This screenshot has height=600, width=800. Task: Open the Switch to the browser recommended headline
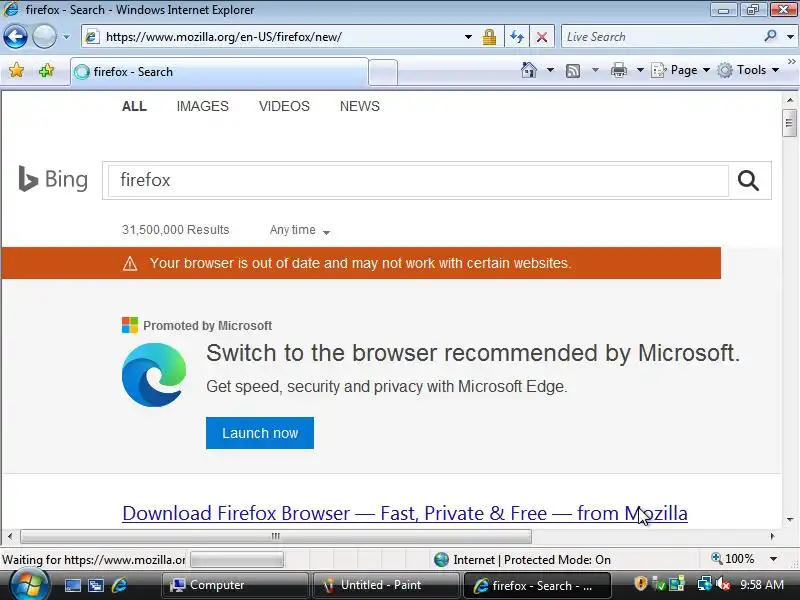pyautogui.click(x=473, y=353)
